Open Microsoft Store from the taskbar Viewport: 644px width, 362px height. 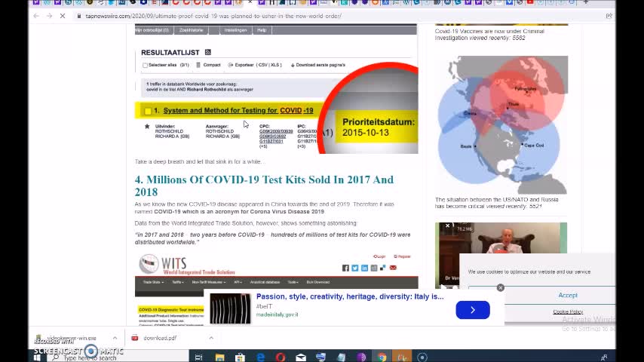(240, 357)
